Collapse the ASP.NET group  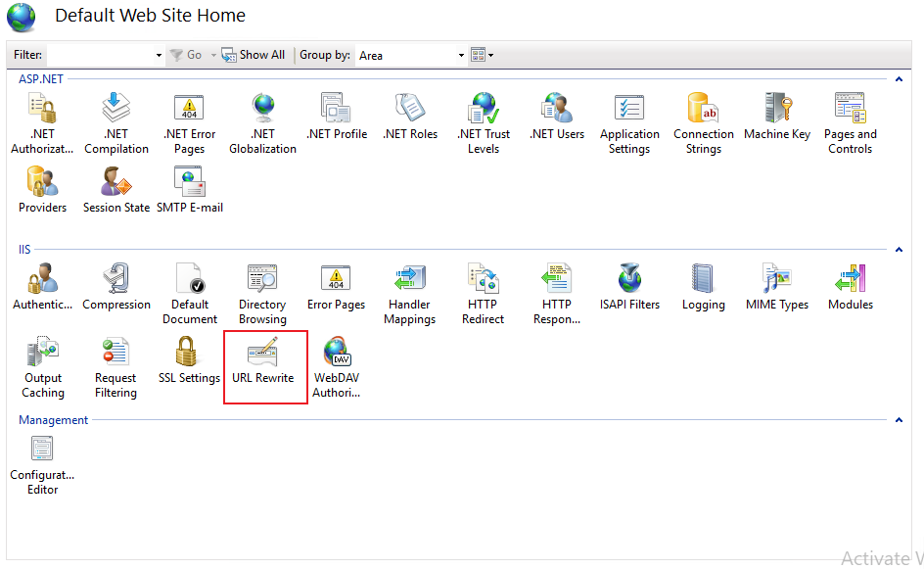pos(899,79)
